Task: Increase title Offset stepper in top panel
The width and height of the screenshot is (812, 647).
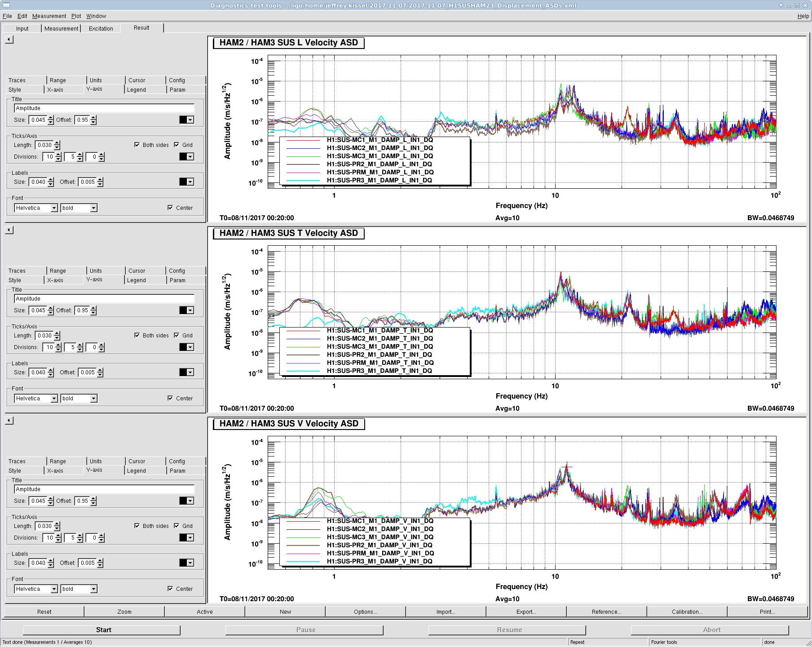Action: 93,118
